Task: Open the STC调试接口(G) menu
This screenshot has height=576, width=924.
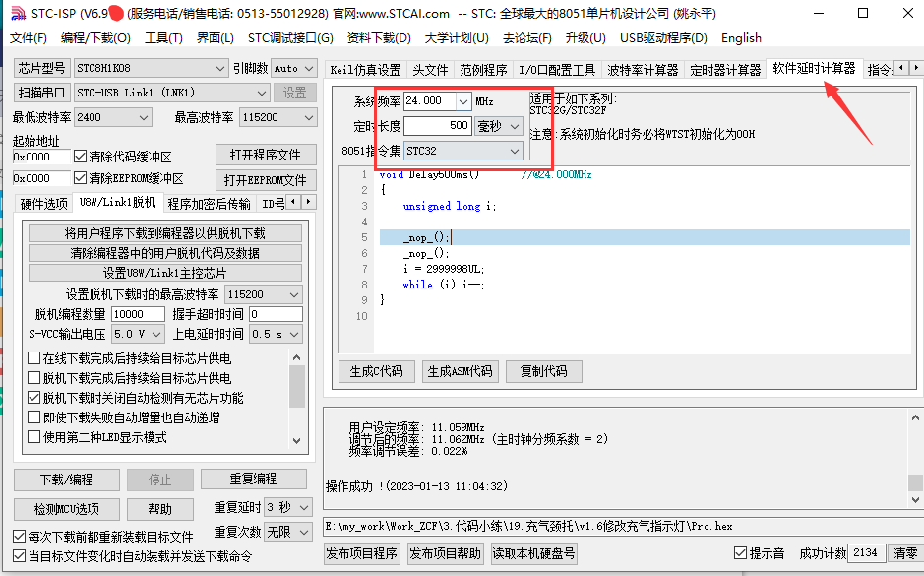Action: click(290, 38)
